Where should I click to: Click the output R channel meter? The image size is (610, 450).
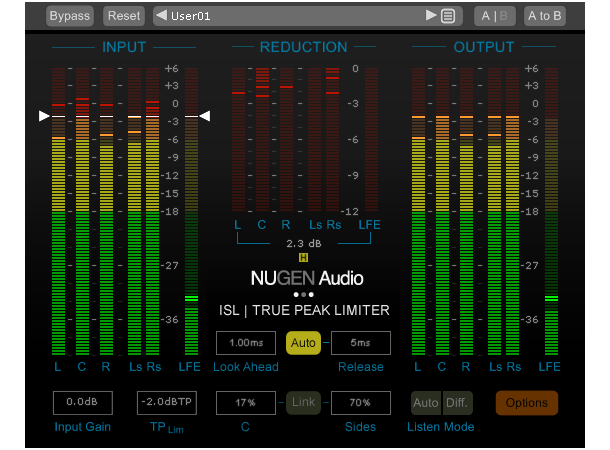[466, 211]
